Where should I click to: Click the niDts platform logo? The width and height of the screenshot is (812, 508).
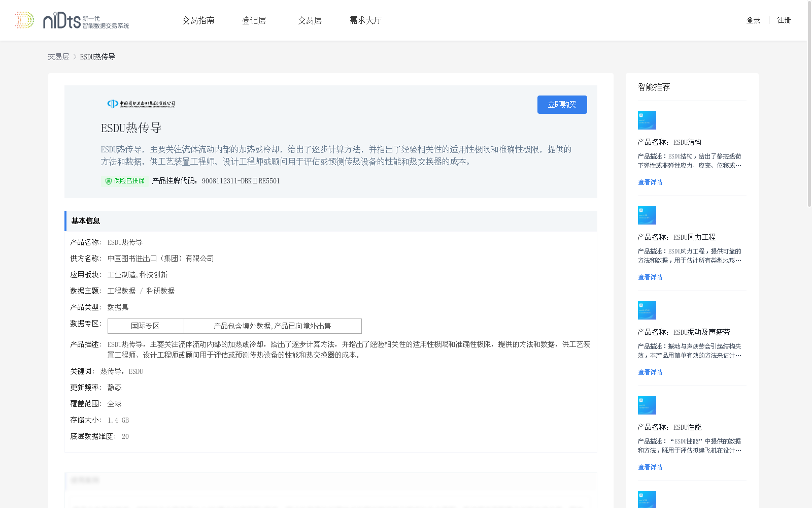coord(71,20)
